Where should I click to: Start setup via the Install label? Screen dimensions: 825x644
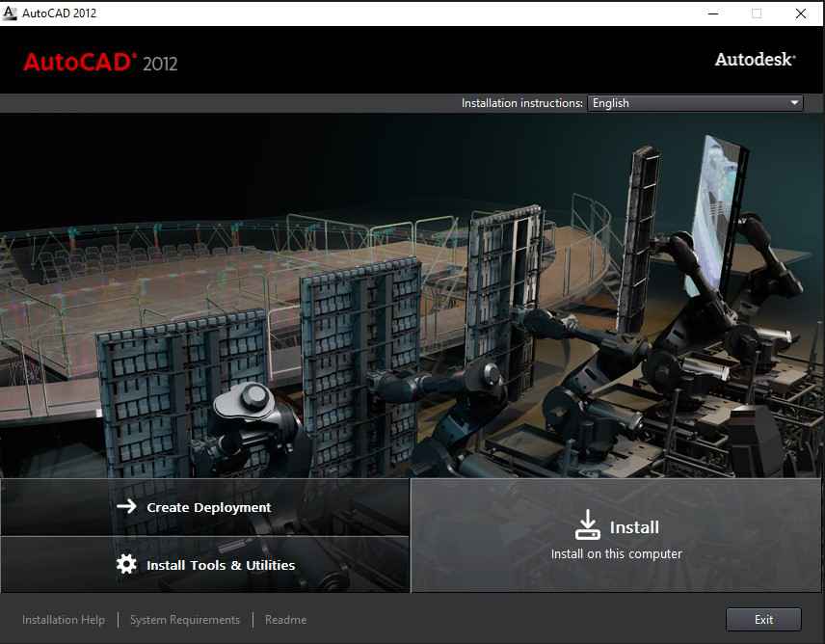(634, 527)
